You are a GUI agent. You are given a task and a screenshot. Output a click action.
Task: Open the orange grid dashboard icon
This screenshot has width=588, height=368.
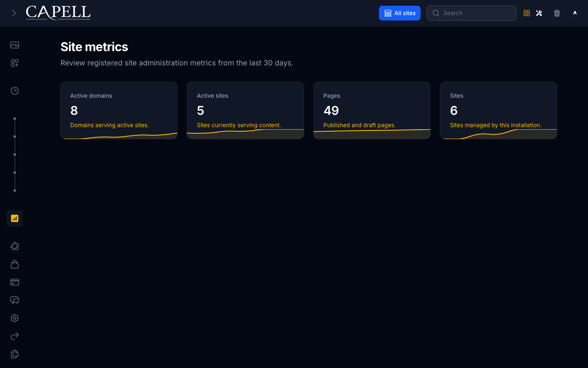pos(527,13)
